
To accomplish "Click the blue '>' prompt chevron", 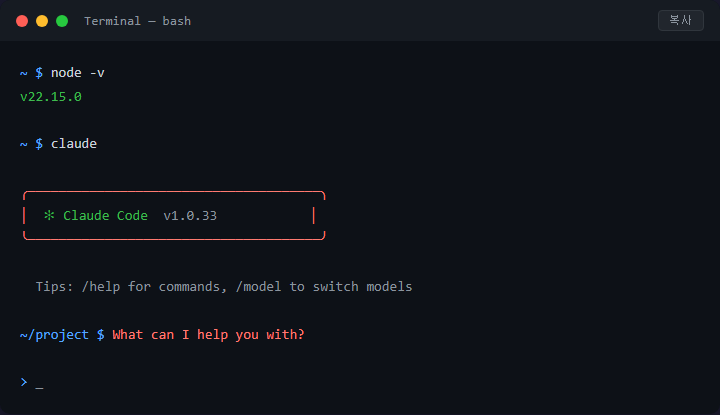I will [24, 382].
